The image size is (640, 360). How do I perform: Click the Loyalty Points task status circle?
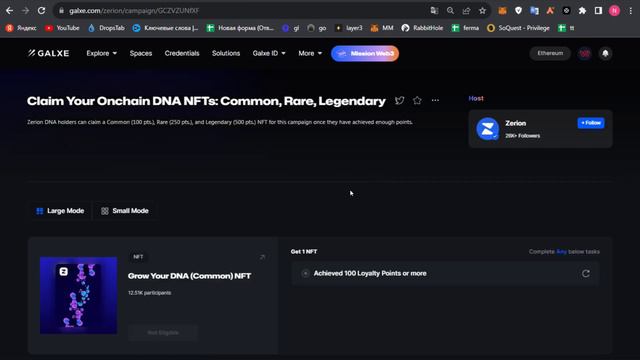click(x=305, y=273)
